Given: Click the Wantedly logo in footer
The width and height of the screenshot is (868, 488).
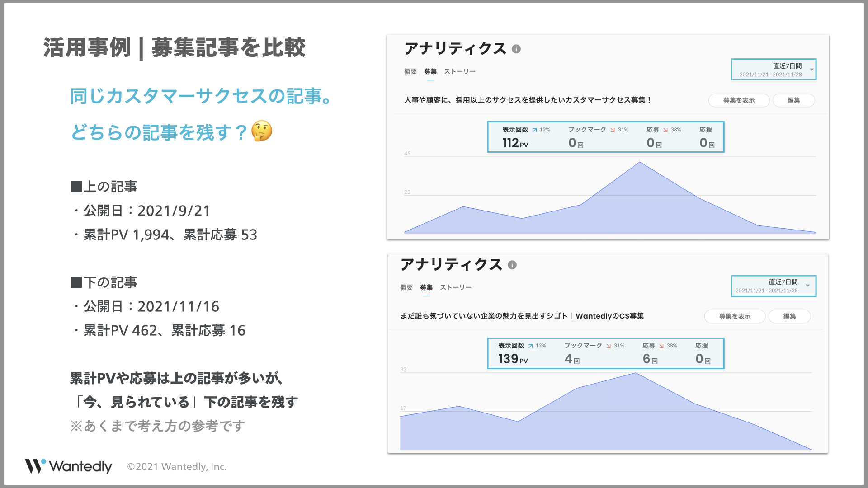Looking at the screenshot, I should pos(68,466).
